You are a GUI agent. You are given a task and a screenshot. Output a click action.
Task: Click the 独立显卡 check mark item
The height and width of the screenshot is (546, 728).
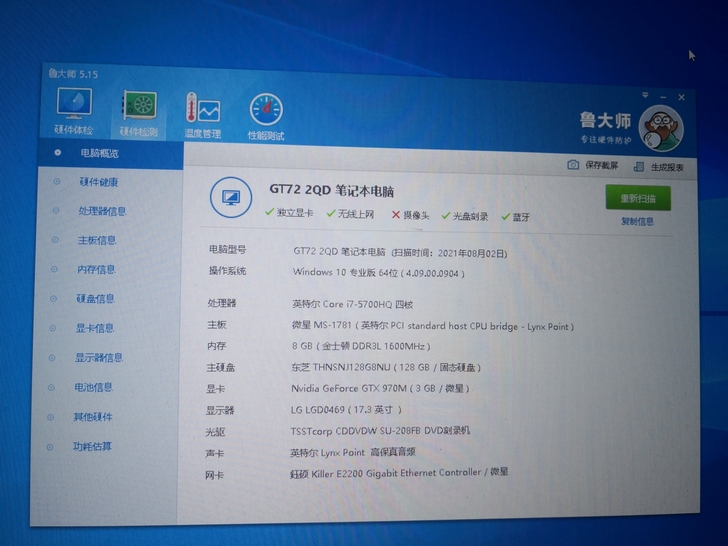coord(289,213)
